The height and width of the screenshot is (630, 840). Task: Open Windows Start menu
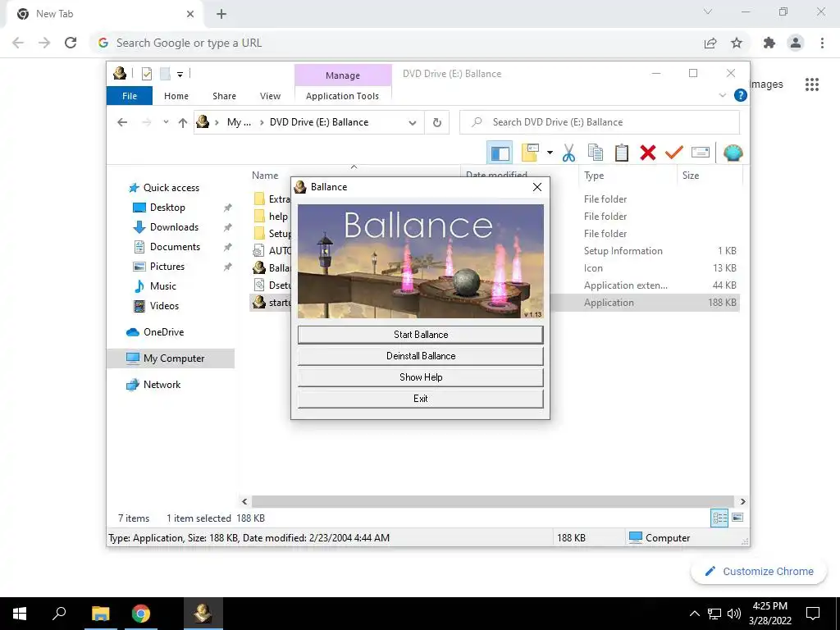coord(20,614)
